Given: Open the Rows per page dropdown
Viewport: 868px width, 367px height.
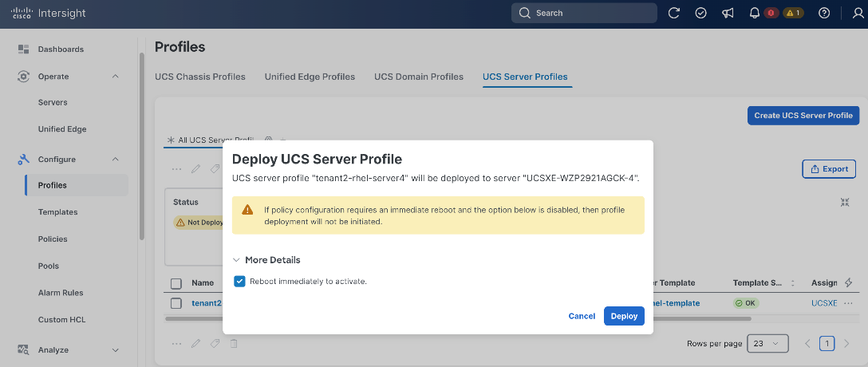Looking at the screenshot, I should 767,344.
